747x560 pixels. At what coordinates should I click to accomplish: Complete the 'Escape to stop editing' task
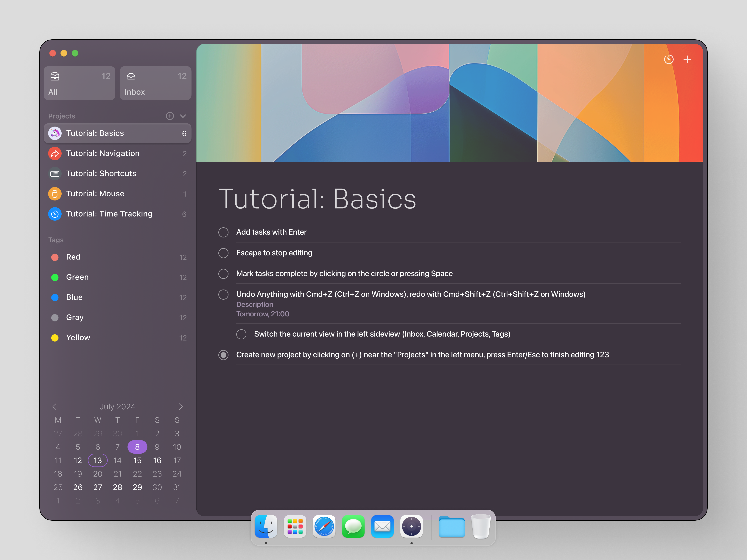pos(223,253)
